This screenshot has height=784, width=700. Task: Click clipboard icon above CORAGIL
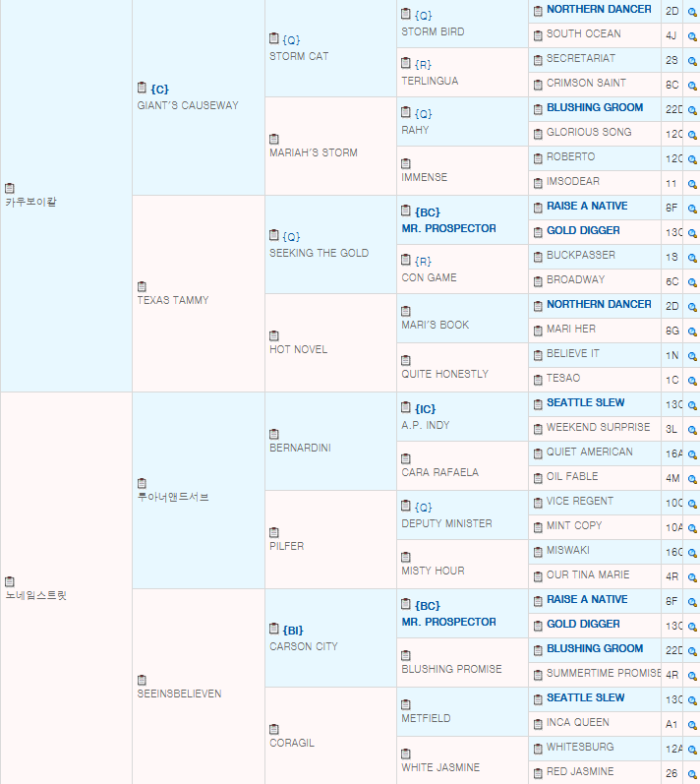tap(273, 729)
